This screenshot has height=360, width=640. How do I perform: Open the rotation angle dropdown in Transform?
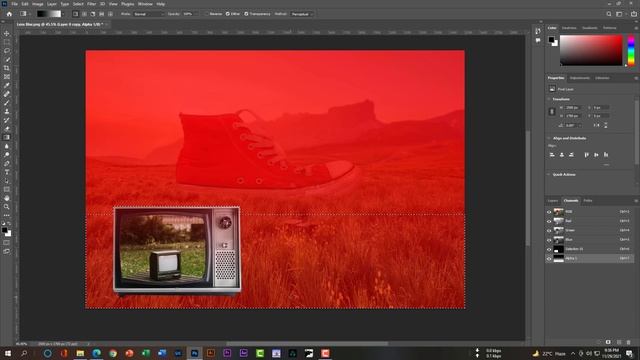580,125
